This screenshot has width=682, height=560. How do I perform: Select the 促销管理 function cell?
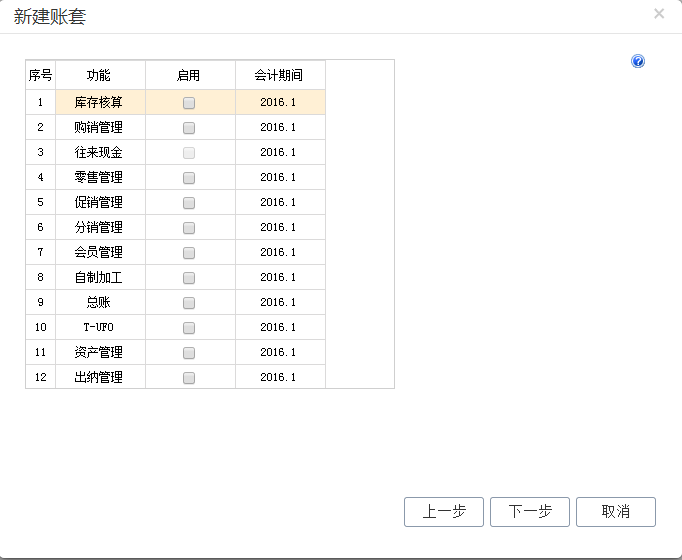point(100,202)
